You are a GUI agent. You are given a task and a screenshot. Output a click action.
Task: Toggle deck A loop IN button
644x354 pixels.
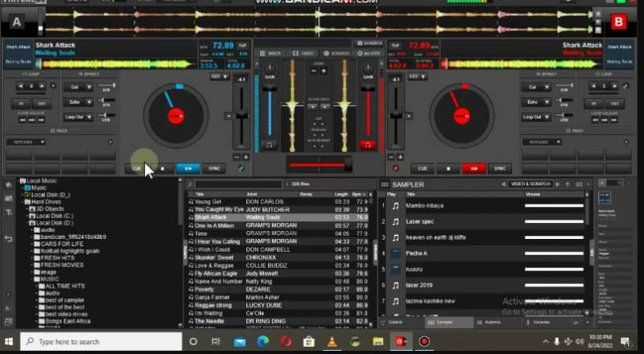(x=22, y=104)
